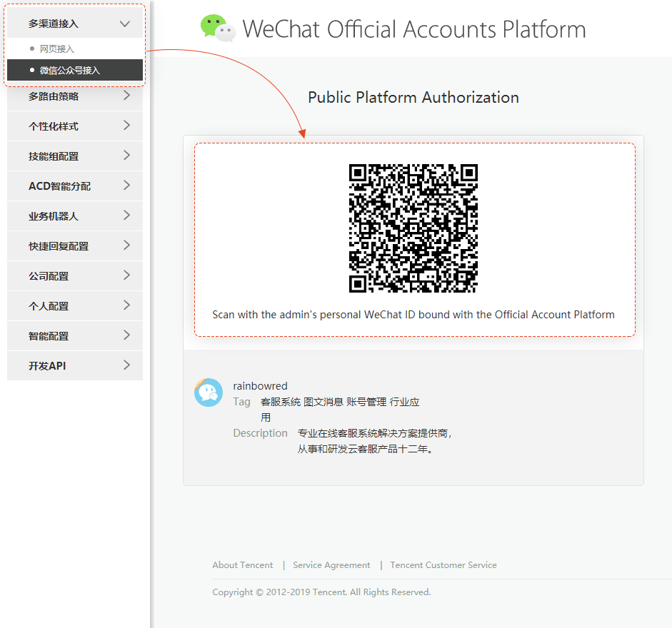Open the Service Agreement link
This screenshot has width=672, height=628.
(x=331, y=565)
